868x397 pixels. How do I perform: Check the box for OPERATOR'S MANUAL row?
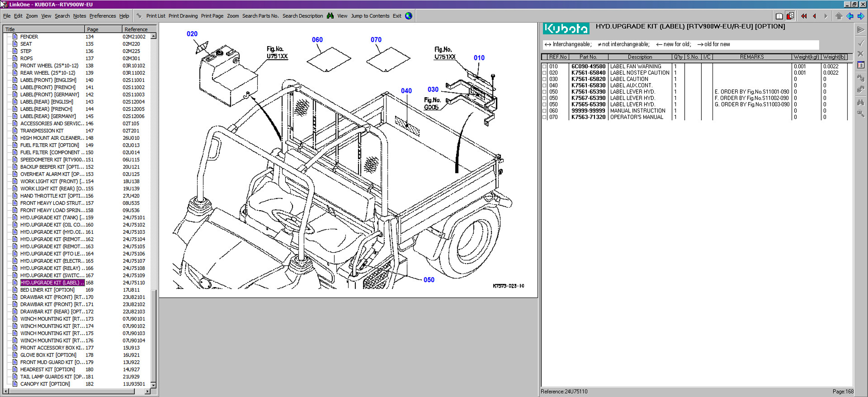point(544,117)
